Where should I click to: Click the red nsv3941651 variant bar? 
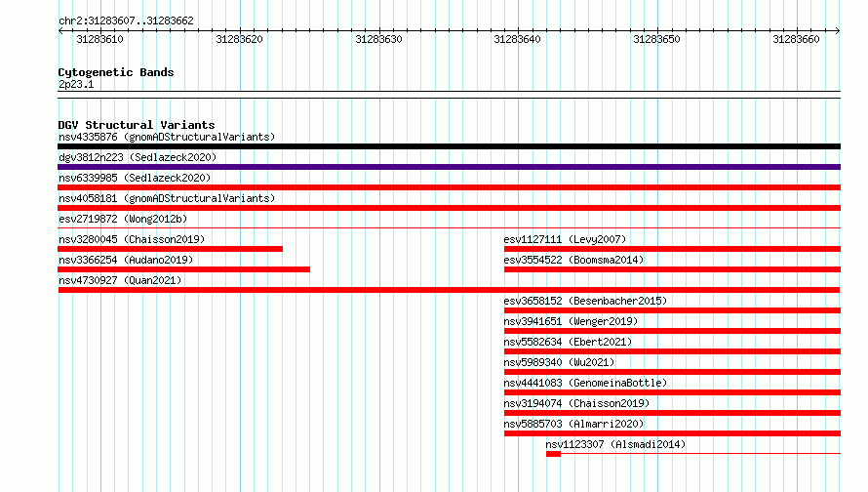coord(672,331)
